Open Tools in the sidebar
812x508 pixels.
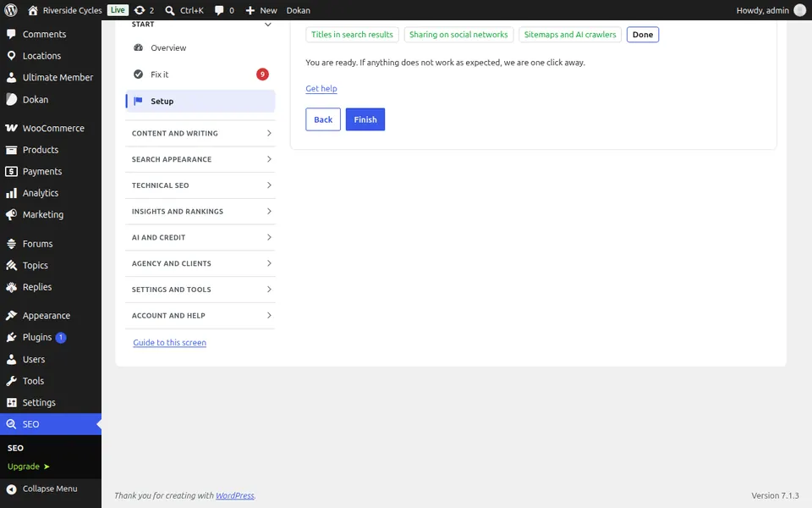[x=51, y=381]
